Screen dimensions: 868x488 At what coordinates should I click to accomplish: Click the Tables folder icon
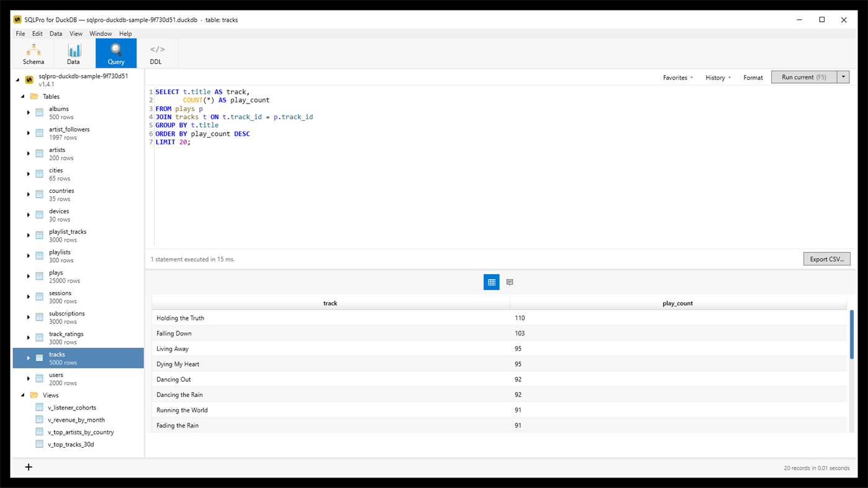tap(34, 97)
